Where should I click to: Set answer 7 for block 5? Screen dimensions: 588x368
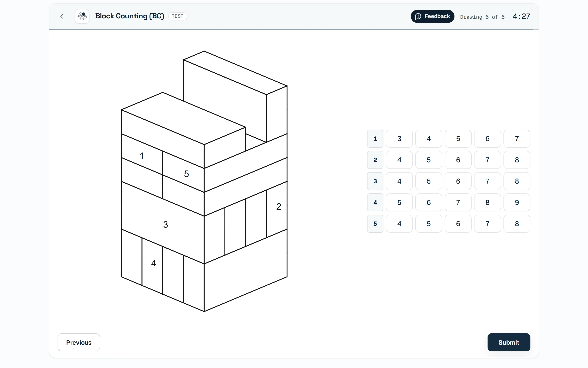[487, 224]
